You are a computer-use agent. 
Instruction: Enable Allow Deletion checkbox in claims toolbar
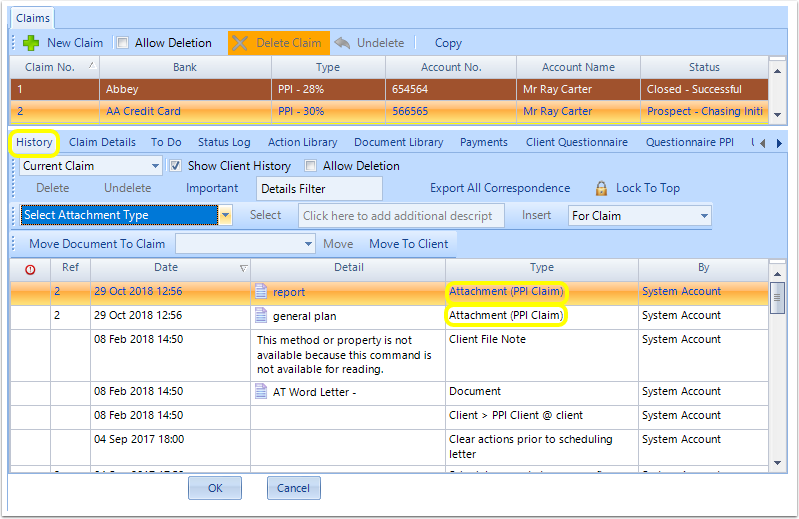122,43
